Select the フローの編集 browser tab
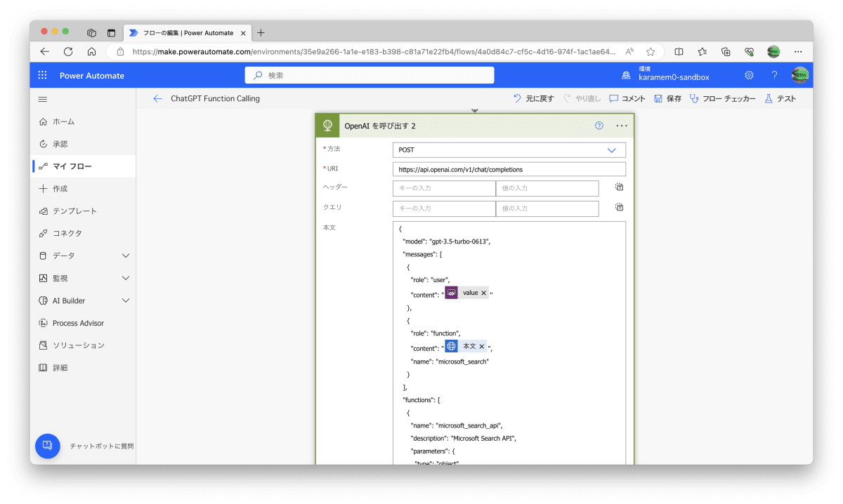Viewport: 843px width, 504px height. (187, 32)
